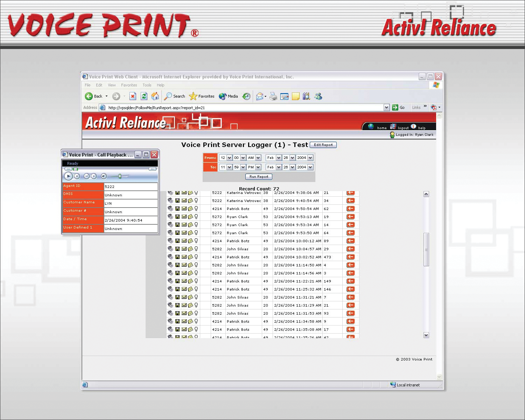Click red arrow for the 11:25:32 AM call
Image resolution: width=525 pixels, height=420 pixels.
pyautogui.click(x=350, y=289)
